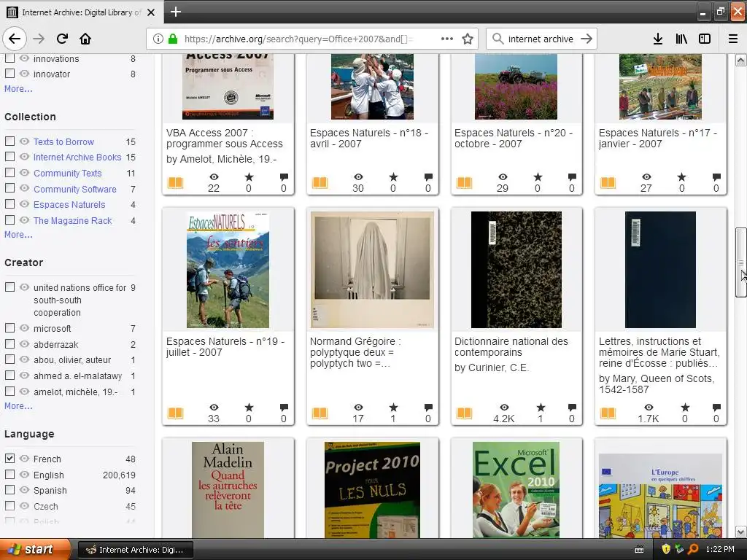This screenshot has width=747, height=560.
Task: Expand More under Collection
Action: pyautogui.click(x=18, y=234)
